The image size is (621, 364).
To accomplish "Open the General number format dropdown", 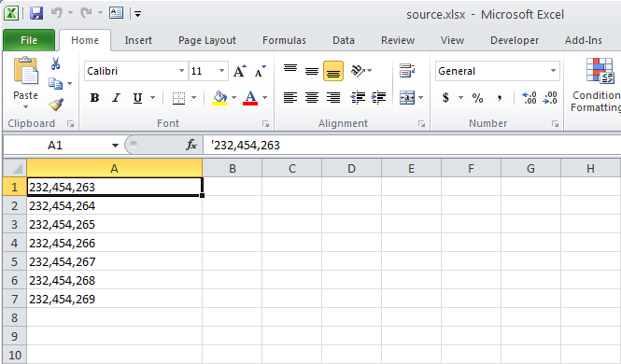I will pos(553,71).
